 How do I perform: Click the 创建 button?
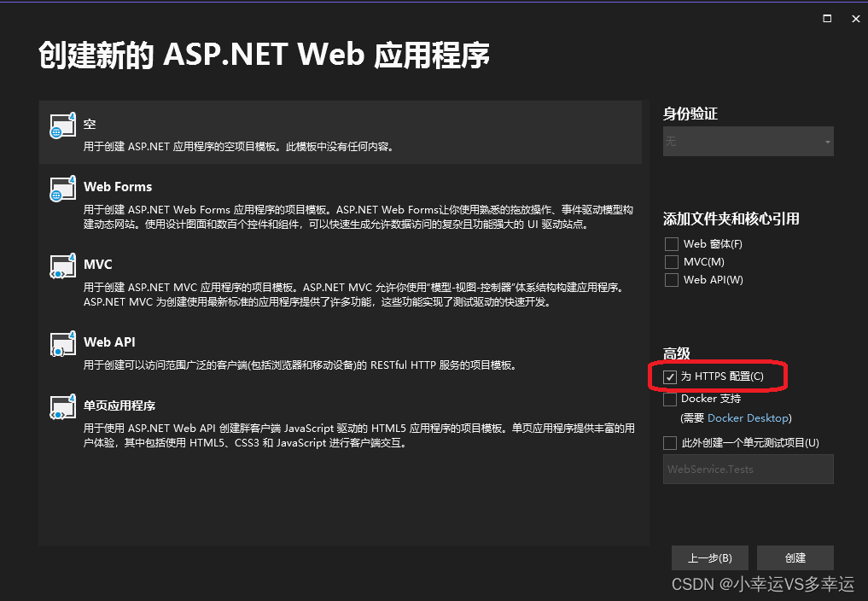tap(795, 557)
